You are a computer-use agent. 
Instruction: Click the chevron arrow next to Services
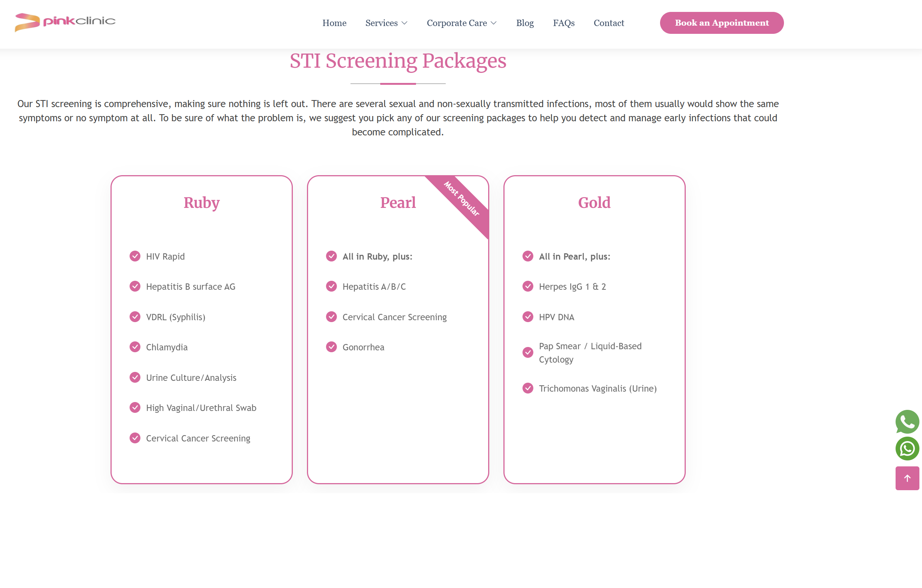[x=404, y=23]
